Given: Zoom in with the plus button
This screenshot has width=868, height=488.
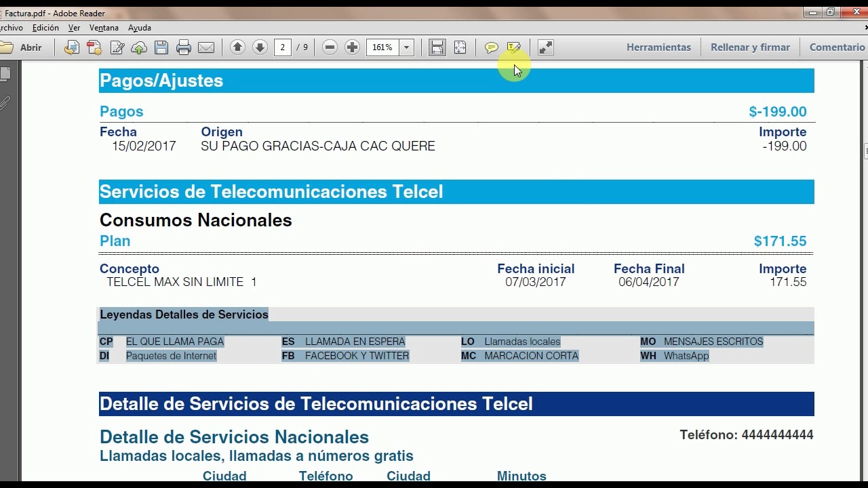Looking at the screenshot, I should pyautogui.click(x=352, y=47).
